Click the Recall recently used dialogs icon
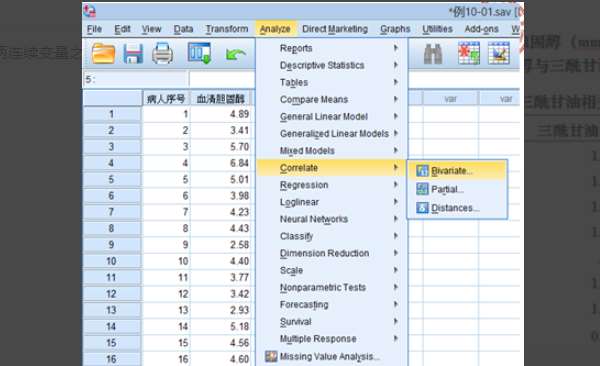 (199, 53)
